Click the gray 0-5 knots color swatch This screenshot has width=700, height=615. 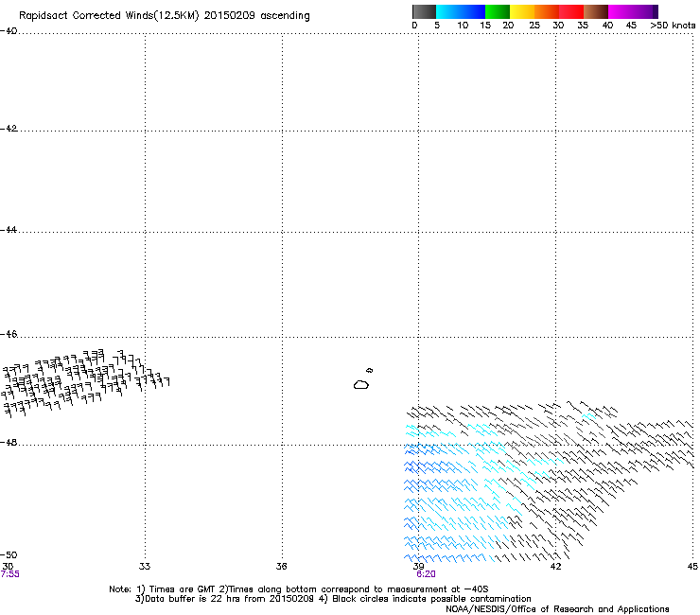424,11
